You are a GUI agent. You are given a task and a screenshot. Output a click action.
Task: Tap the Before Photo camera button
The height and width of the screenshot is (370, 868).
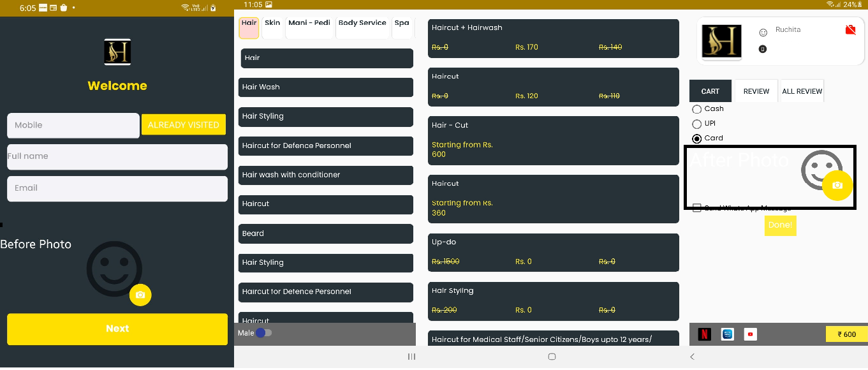click(x=140, y=295)
